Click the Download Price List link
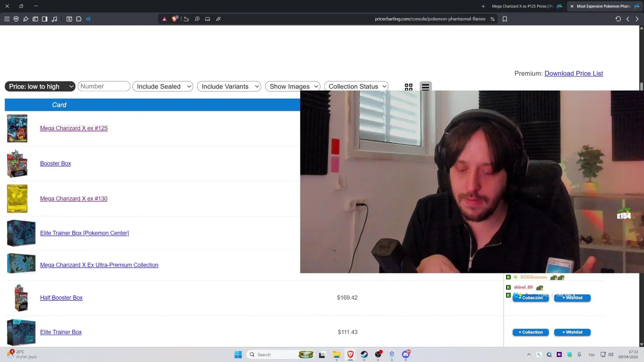 point(574,73)
